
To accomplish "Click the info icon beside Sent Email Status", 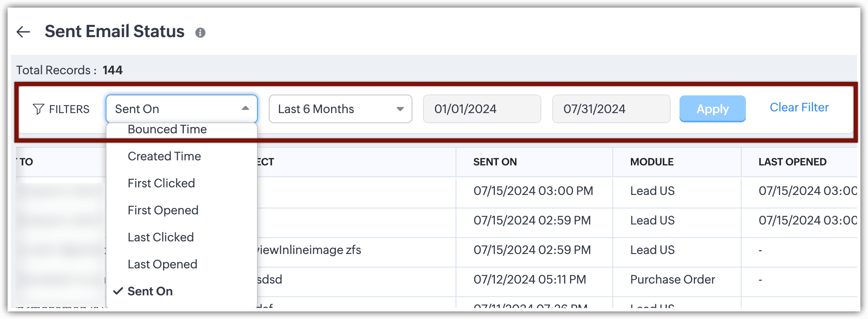I will pos(200,32).
